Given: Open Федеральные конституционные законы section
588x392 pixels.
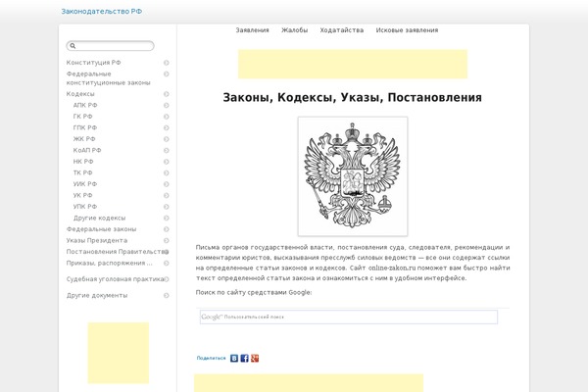Looking at the screenshot, I should 109,78.
